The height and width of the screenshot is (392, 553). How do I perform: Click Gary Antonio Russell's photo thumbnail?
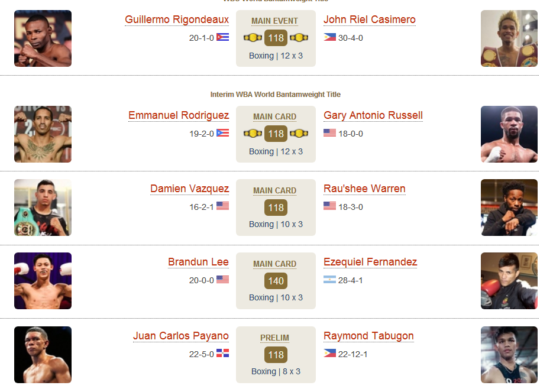pyautogui.click(x=509, y=134)
